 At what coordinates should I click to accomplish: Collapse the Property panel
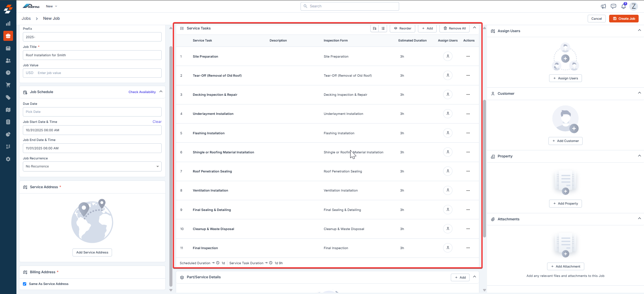pyautogui.click(x=639, y=156)
